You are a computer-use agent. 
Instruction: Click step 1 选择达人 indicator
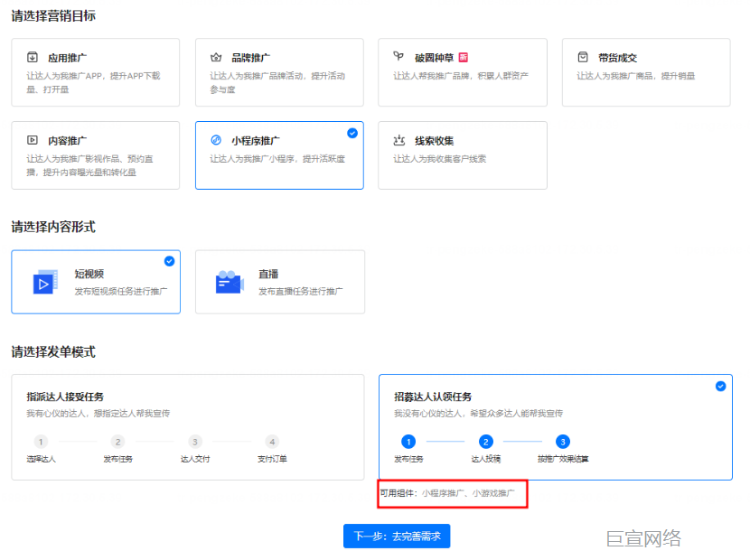41,442
